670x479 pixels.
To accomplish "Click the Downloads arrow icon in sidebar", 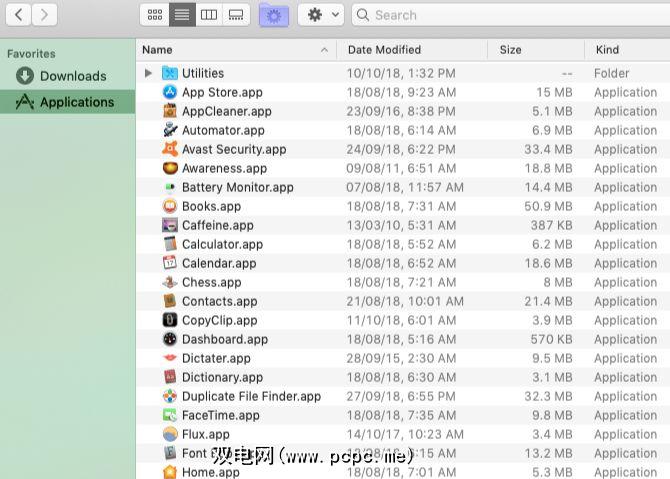I will pyautogui.click(x=25, y=76).
